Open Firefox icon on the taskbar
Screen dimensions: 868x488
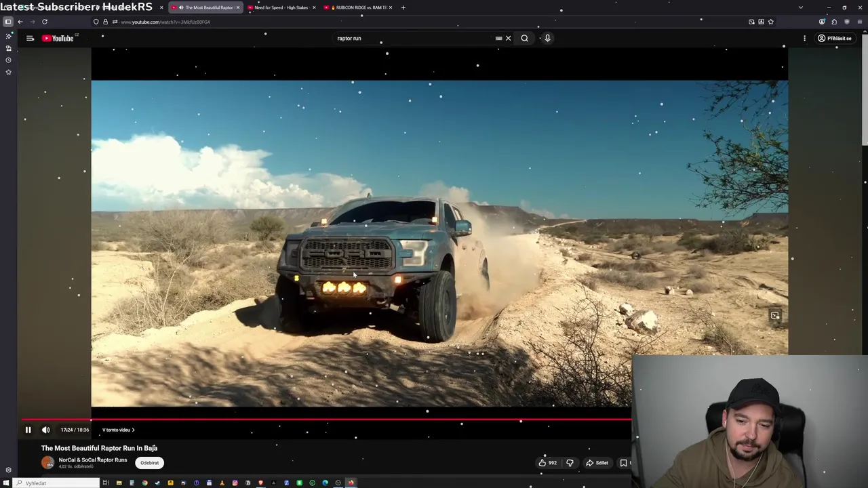(351, 483)
